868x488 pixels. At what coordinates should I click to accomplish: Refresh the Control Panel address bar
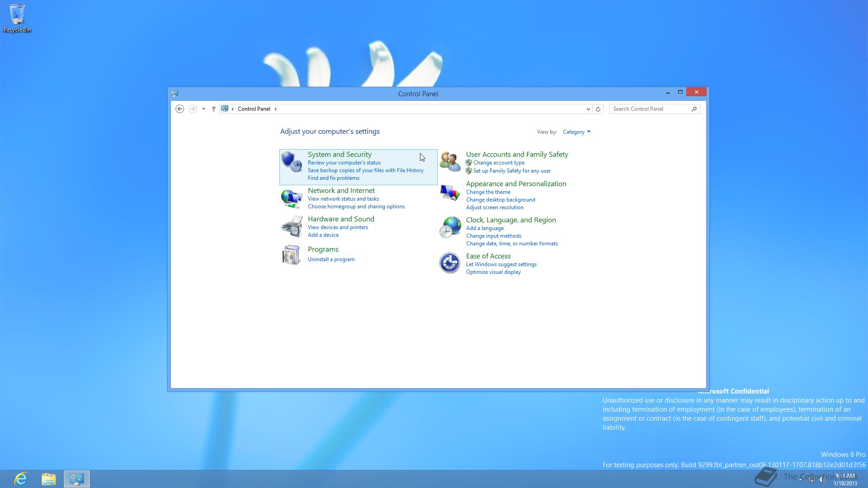pos(598,109)
